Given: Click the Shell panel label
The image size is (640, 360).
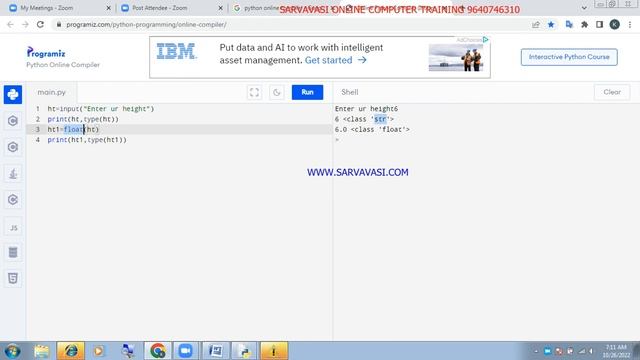Looking at the screenshot, I should coord(350,92).
